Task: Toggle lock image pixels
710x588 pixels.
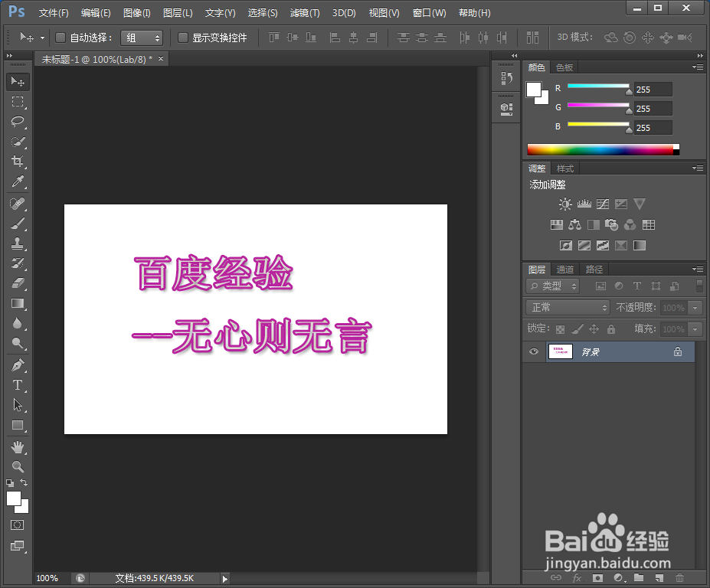Action: click(x=577, y=329)
